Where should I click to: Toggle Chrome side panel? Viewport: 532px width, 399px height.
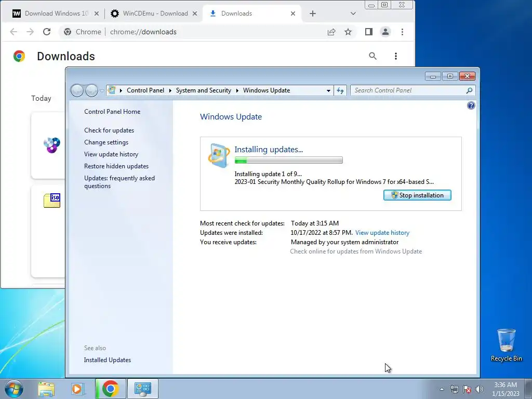coord(369,32)
